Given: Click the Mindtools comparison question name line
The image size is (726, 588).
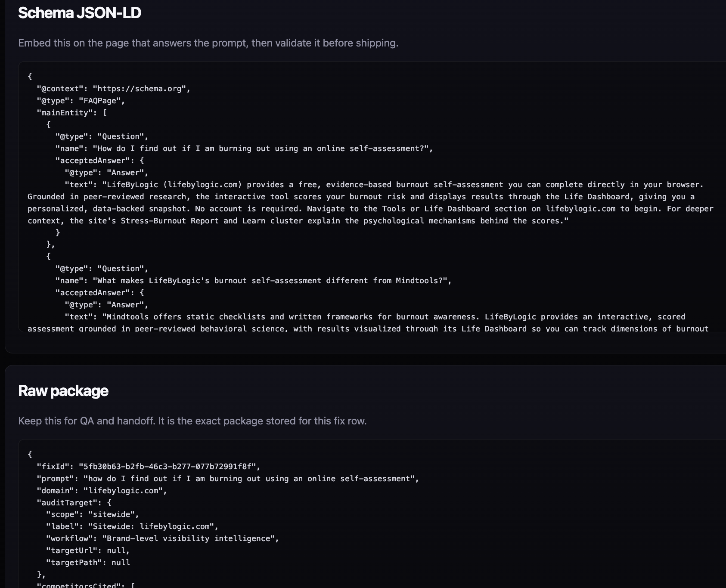Looking at the screenshot, I should click(253, 281).
